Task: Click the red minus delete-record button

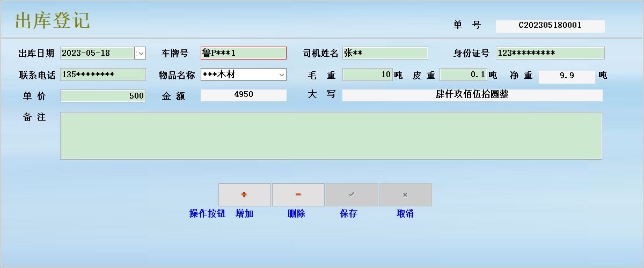Action: (298, 195)
